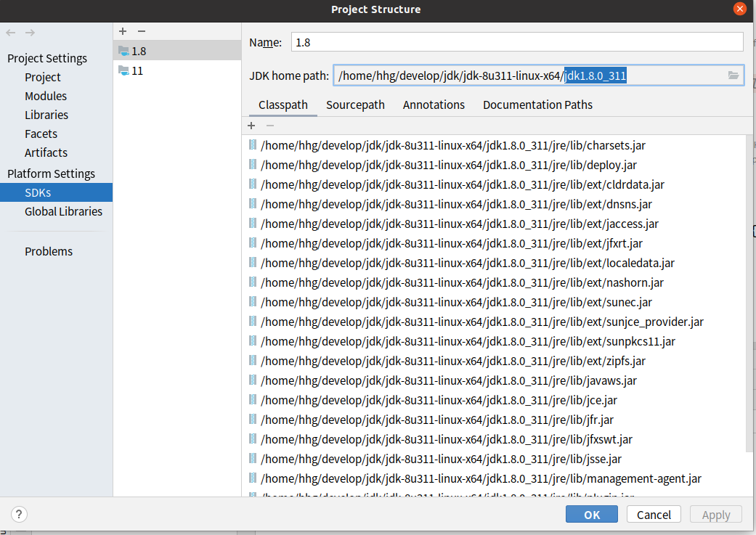Screen dimensions: 756x535
Task: Click jar icon beside jfxrt.jar
Action: [253, 243]
